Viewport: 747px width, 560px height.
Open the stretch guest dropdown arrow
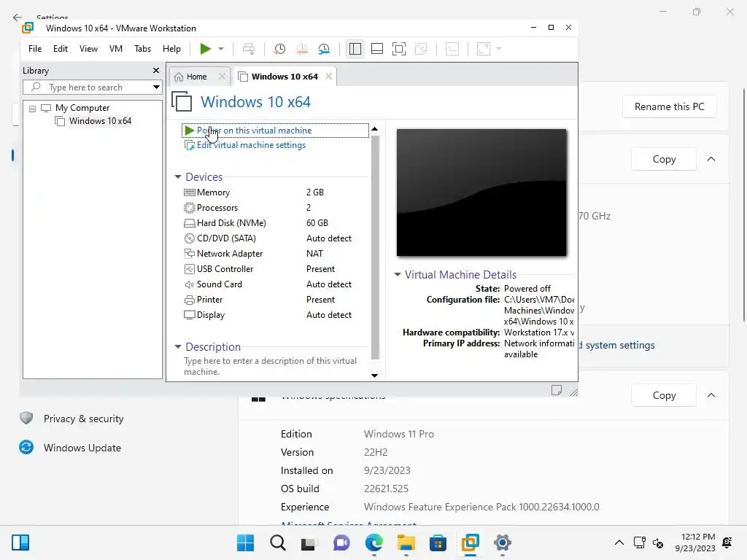click(499, 49)
